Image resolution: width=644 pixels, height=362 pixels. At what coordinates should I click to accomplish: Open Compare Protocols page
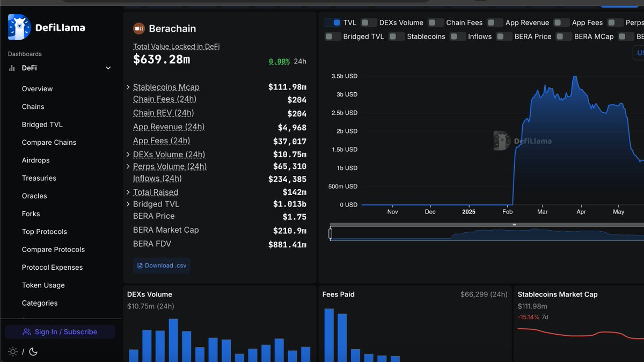click(x=53, y=250)
